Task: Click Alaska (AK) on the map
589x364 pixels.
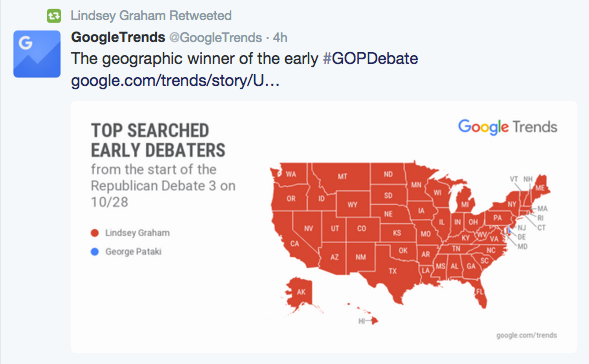Action: (301, 292)
